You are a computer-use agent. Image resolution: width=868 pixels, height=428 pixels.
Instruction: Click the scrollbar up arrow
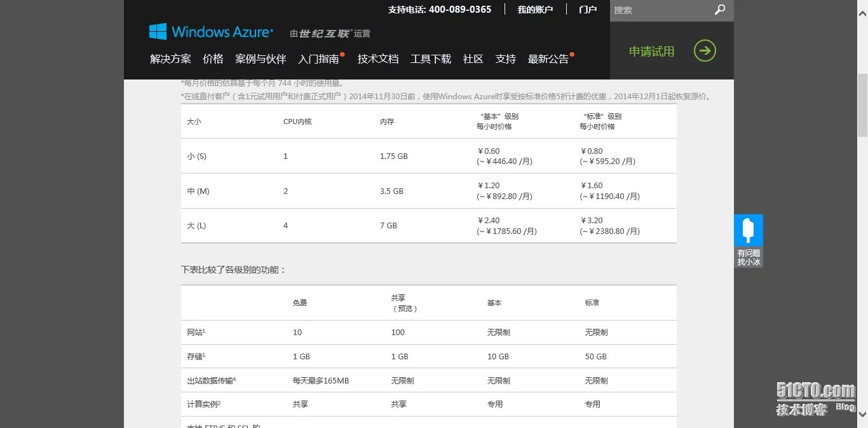pos(863,6)
